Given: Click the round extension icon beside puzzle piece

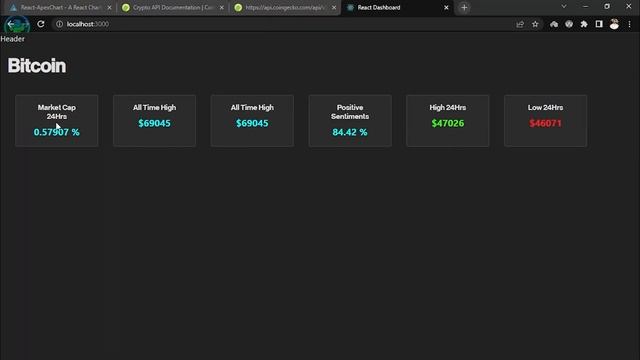Looking at the screenshot, I should (x=569, y=24).
